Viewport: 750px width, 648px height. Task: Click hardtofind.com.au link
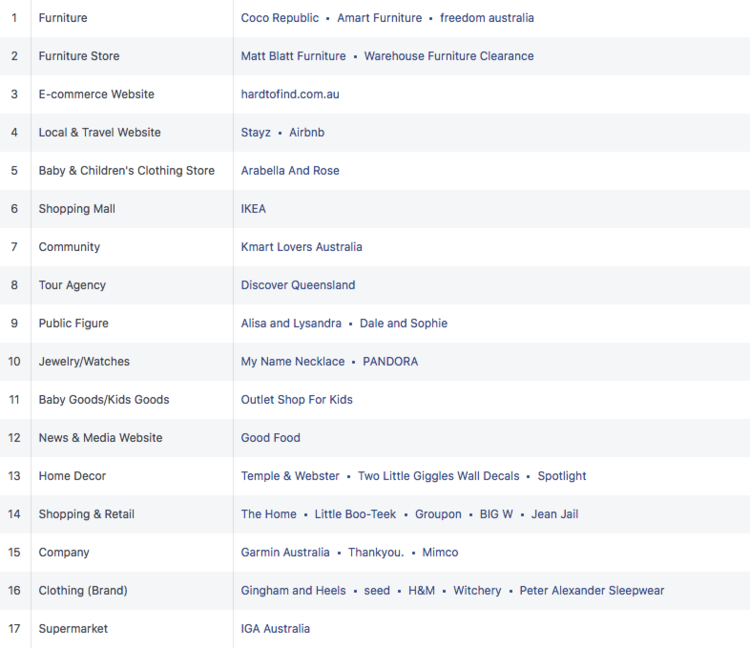click(290, 94)
